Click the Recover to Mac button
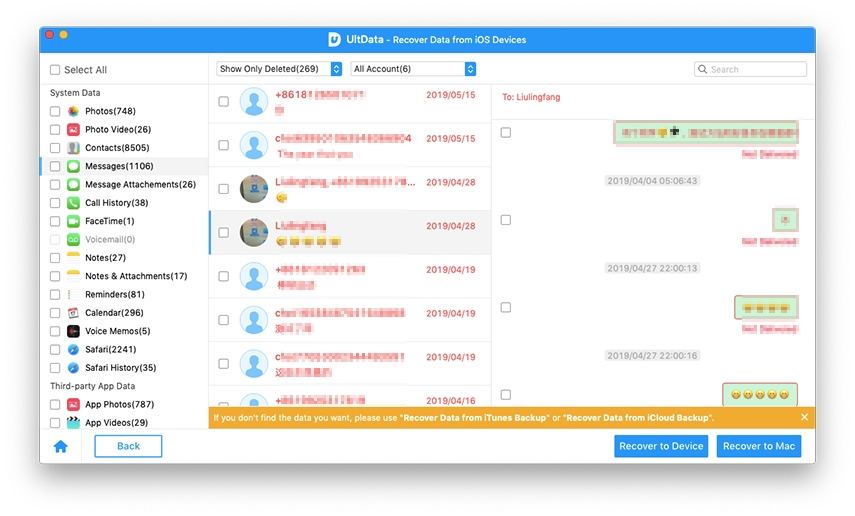855x516 pixels. click(x=758, y=446)
